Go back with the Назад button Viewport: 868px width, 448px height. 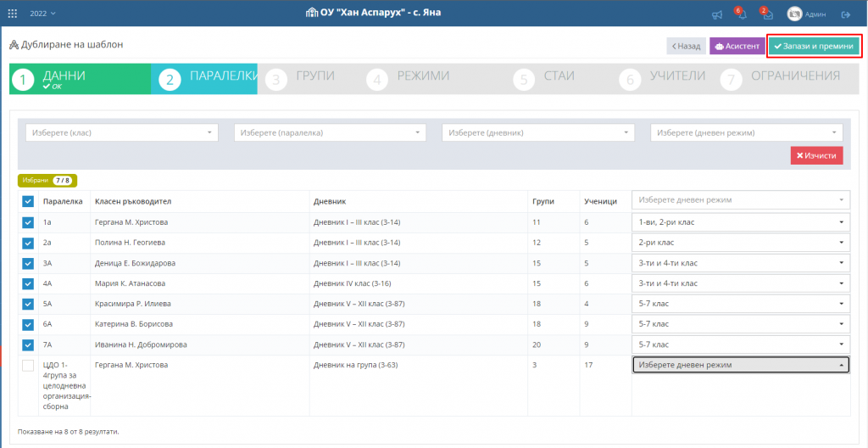pyautogui.click(x=686, y=47)
